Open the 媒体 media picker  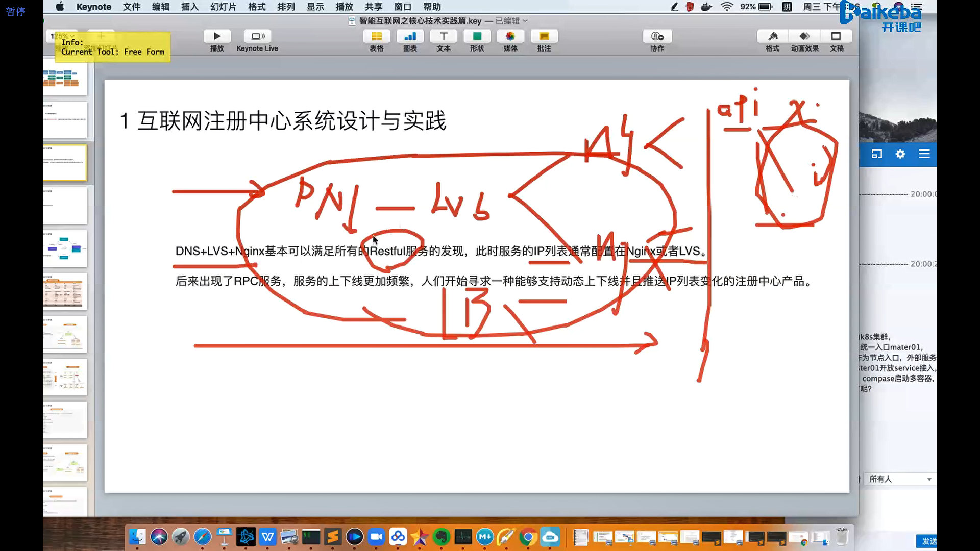tap(510, 37)
